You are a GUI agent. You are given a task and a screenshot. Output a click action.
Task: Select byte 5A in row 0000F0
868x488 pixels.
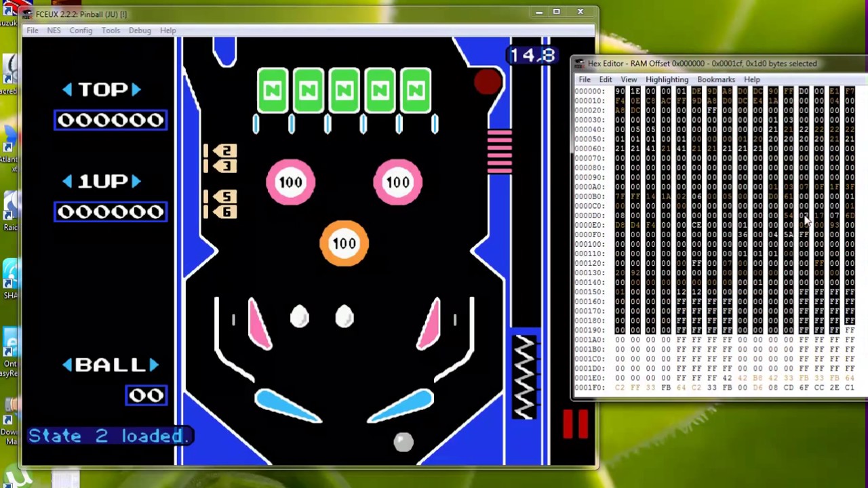coord(788,235)
